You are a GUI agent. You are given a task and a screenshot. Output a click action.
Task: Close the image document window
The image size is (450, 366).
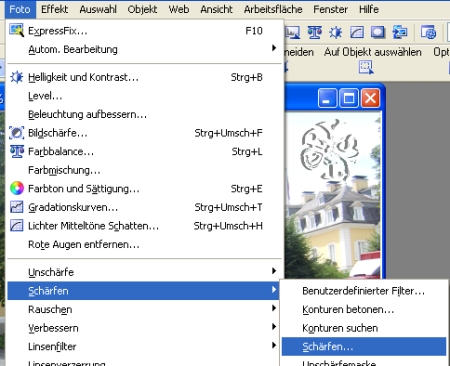(370, 98)
